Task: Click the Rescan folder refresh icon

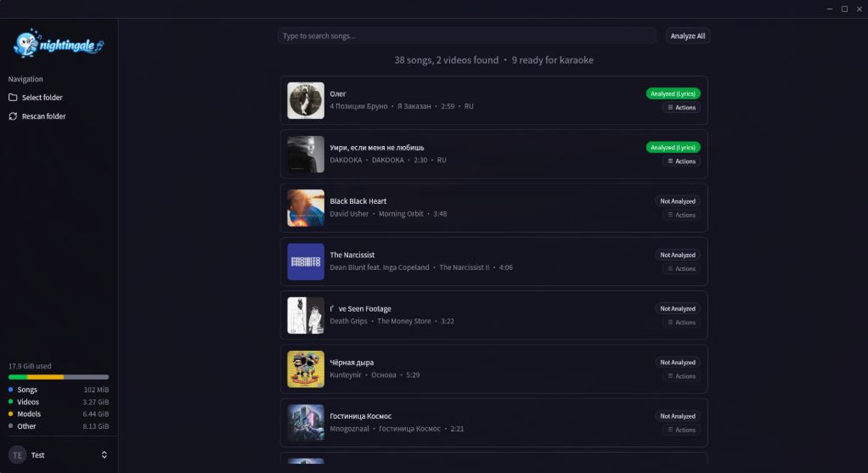Action: click(x=13, y=116)
